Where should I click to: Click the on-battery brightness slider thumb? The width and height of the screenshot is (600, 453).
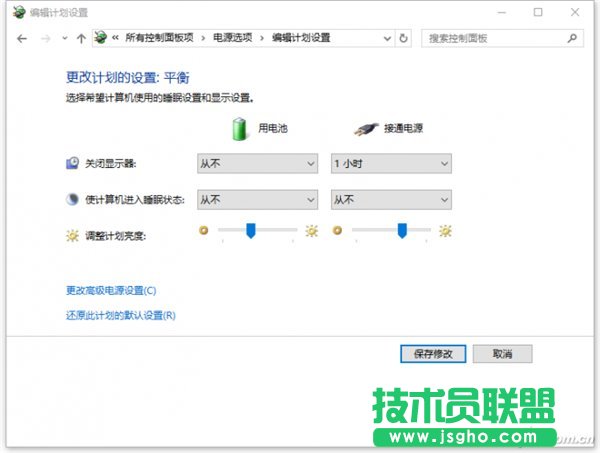coord(251,231)
